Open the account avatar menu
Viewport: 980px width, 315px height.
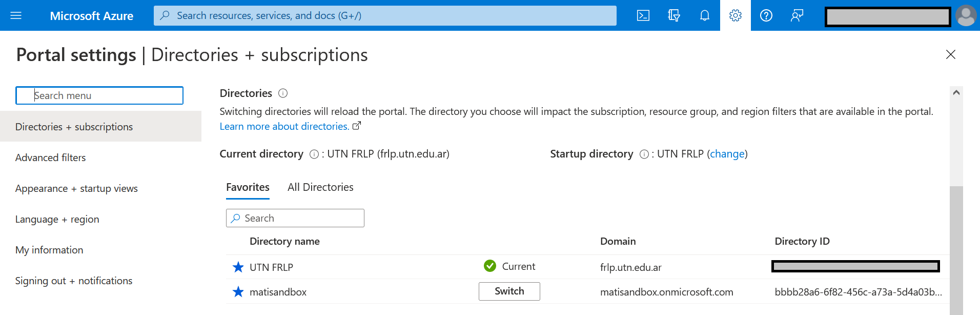(966, 15)
